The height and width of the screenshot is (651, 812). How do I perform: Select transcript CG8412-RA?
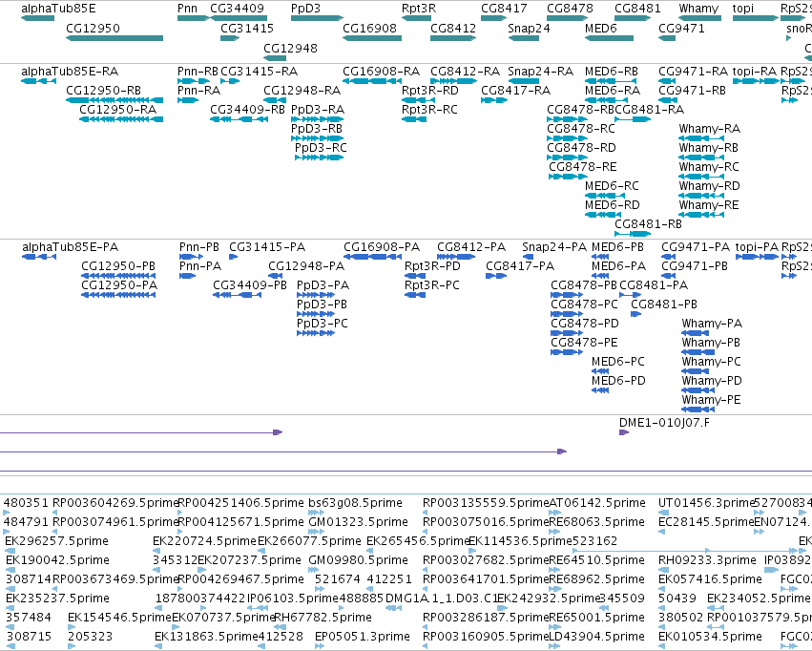465,72
